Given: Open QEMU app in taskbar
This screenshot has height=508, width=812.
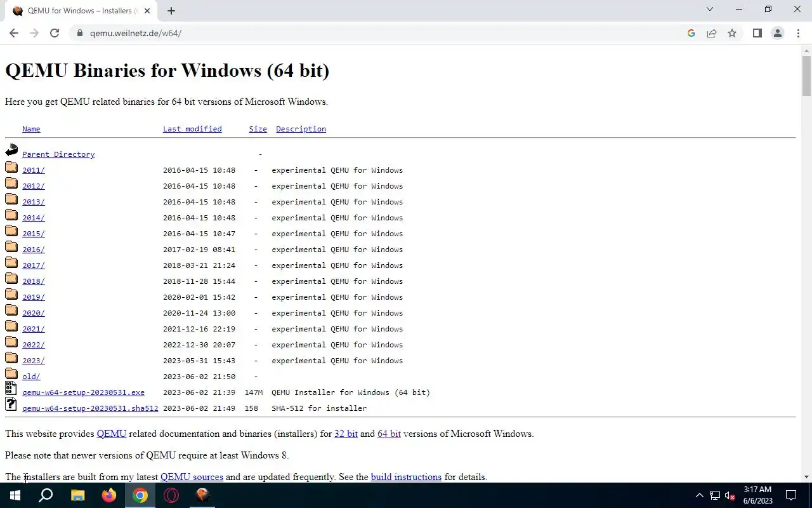Looking at the screenshot, I should pos(202,495).
